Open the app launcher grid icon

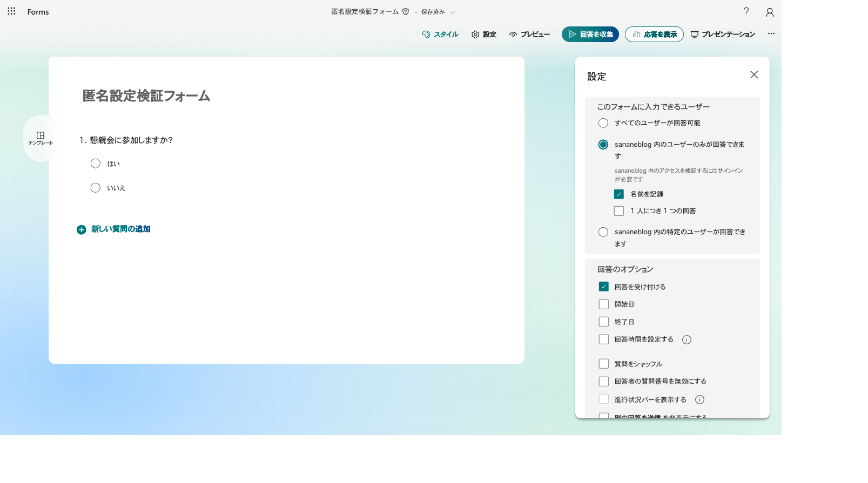click(x=11, y=11)
